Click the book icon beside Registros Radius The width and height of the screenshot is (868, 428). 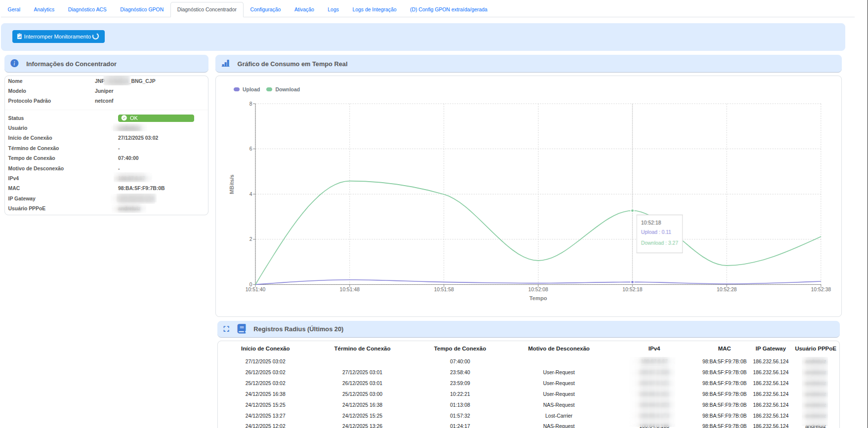242,329
